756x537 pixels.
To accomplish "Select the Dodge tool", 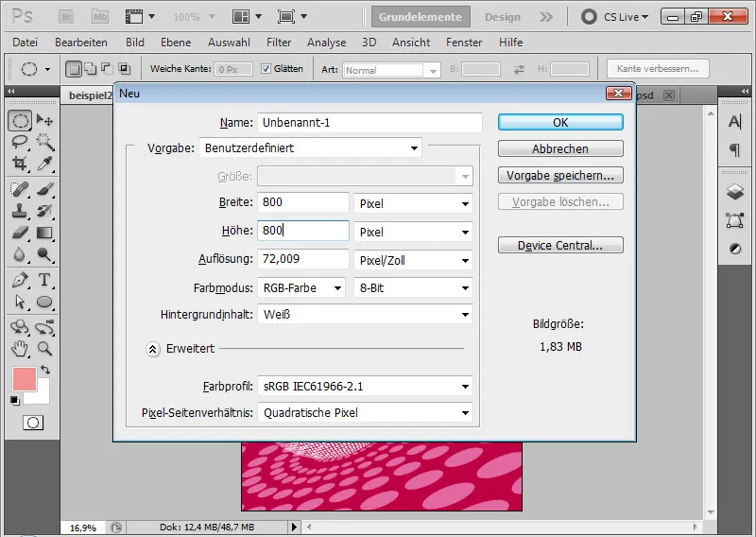I will (x=44, y=254).
